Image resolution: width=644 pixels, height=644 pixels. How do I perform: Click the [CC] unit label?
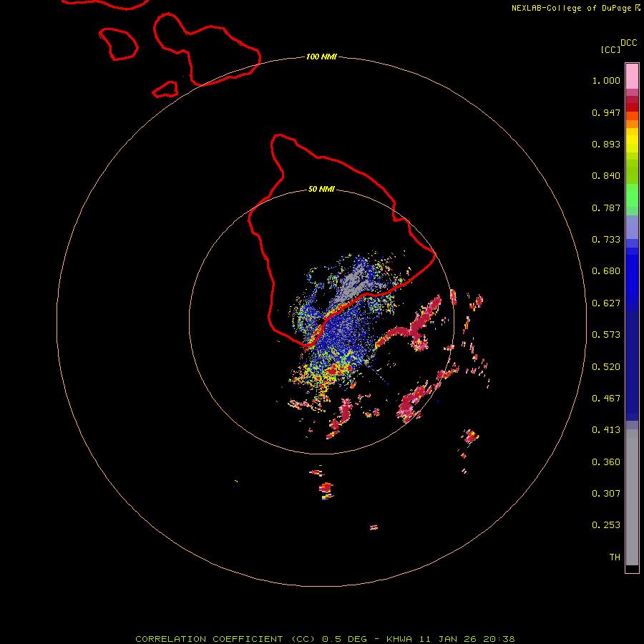click(610, 49)
